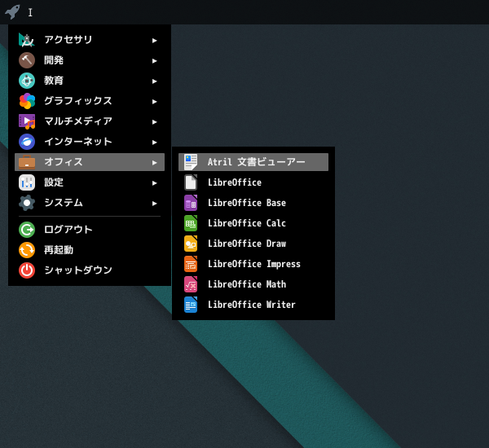Viewport: 489px width, 448px height.
Task: Expand the グラフィックス submenu arrow
Action: coord(154,102)
